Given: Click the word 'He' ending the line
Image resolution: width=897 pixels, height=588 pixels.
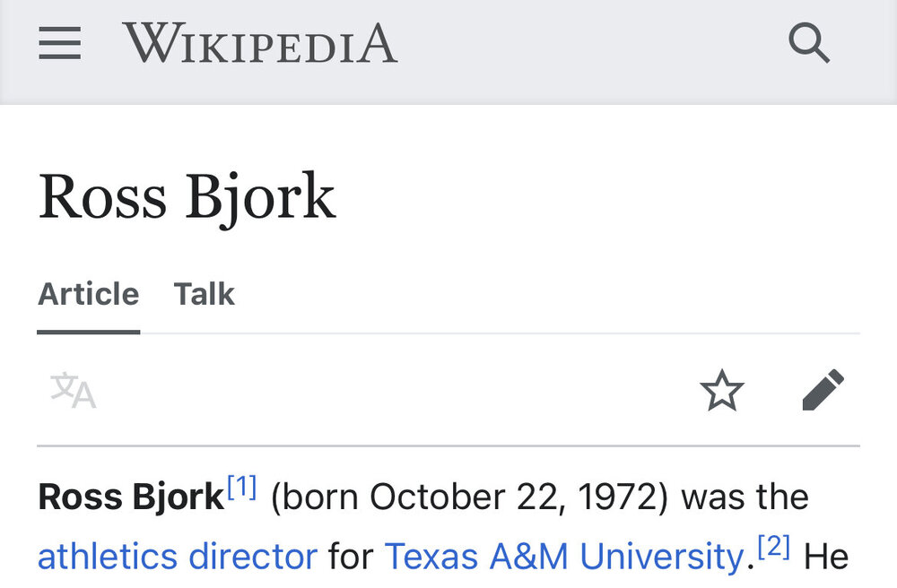Looking at the screenshot, I should click(x=825, y=557).
